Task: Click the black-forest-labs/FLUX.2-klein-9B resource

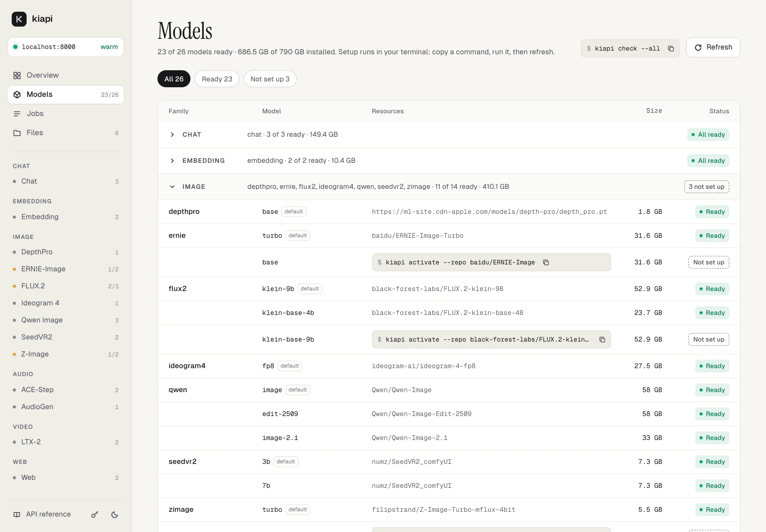Action: coord(438,289)
